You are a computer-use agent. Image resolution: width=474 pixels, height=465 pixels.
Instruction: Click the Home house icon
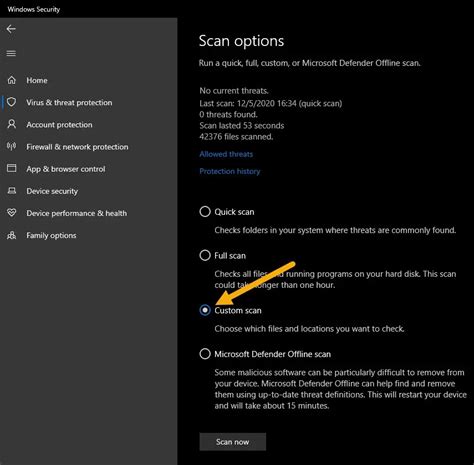click(x=12, y=80)
